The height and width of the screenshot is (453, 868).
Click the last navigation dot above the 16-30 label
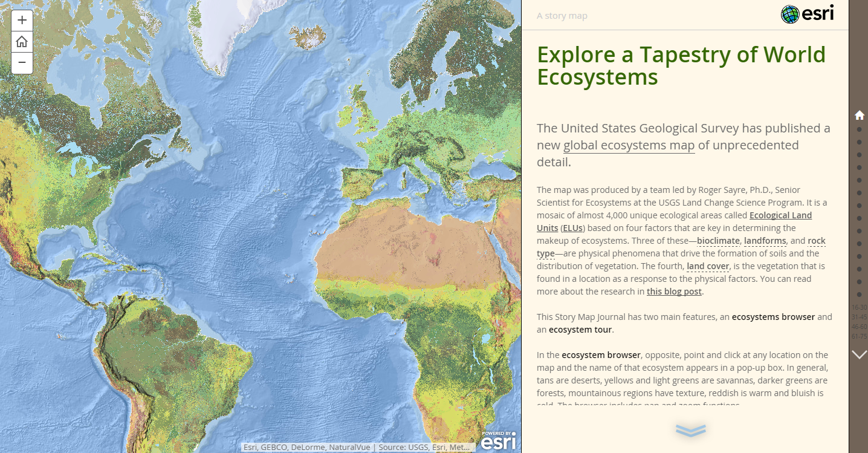(x=860, y=295)
